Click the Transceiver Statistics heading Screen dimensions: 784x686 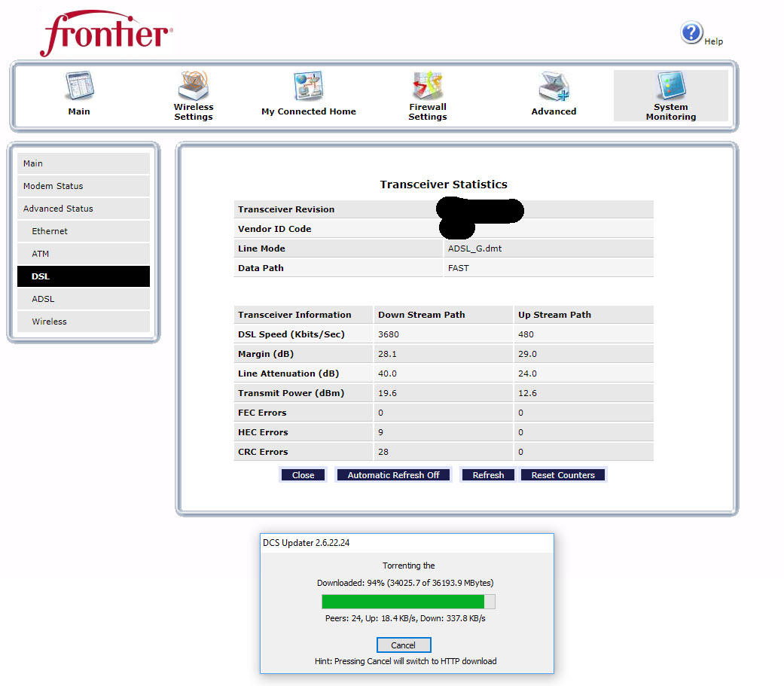click(x=444, y=184)
